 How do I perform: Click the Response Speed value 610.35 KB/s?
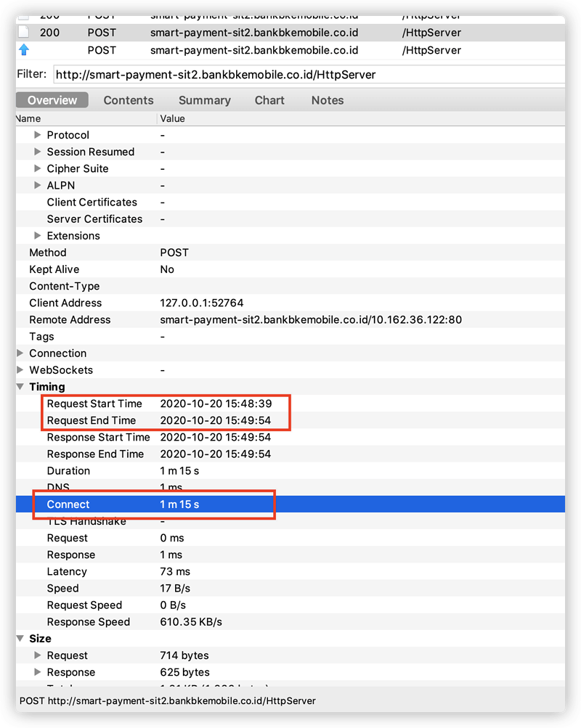point(191,622)
